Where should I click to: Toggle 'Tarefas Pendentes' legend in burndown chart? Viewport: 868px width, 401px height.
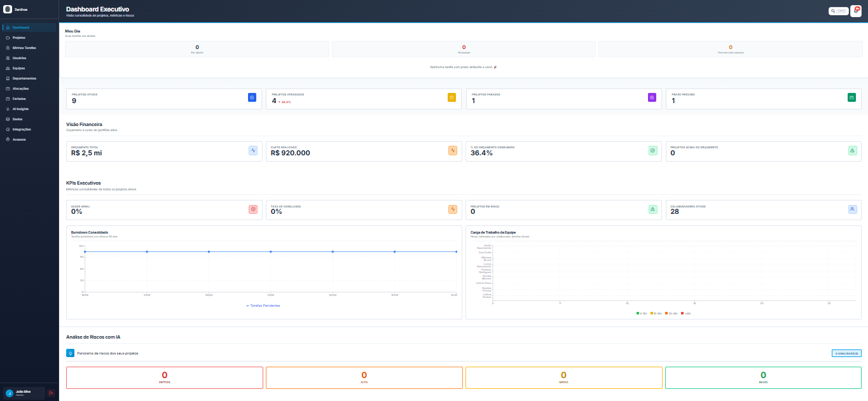263,306
